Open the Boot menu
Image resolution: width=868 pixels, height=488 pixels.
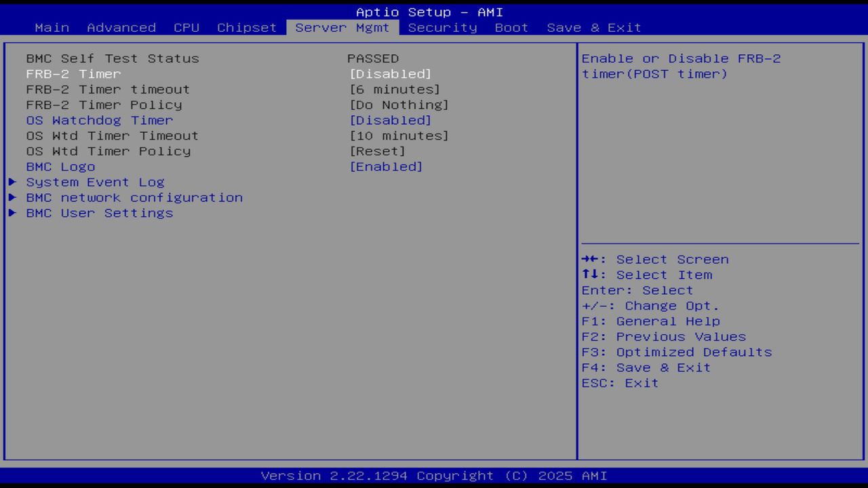click(x=511, y=27)
